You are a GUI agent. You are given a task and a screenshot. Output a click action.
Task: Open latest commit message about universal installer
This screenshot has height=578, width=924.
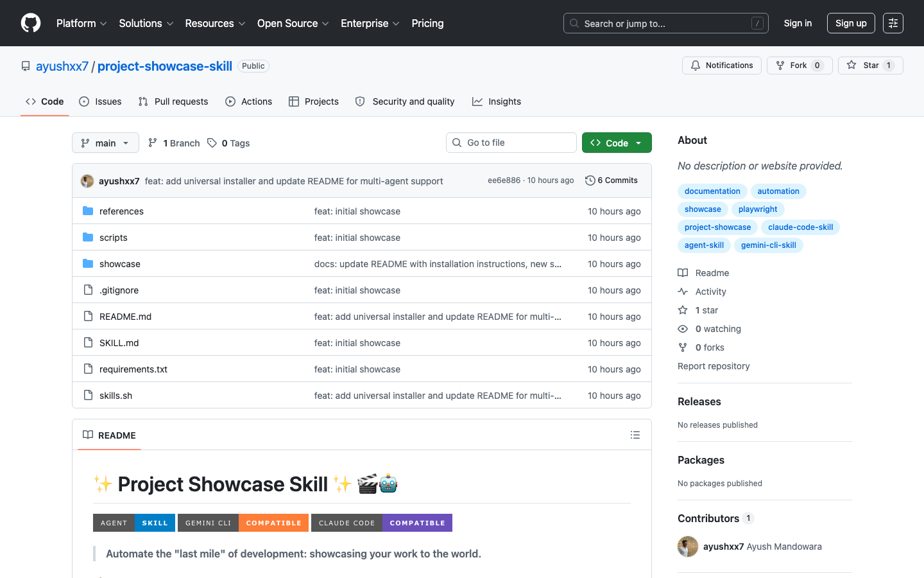tap(294, 181)
